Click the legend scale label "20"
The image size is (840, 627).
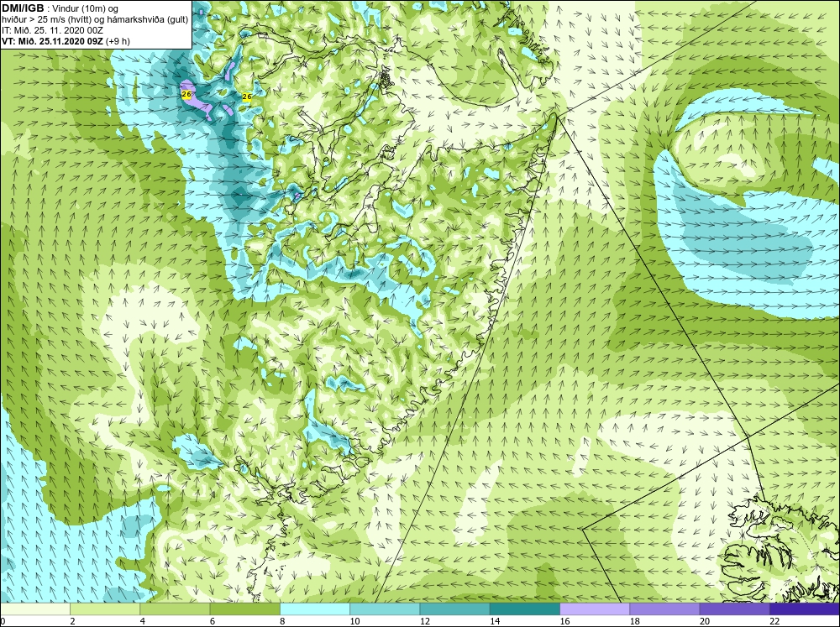[705, 621]
